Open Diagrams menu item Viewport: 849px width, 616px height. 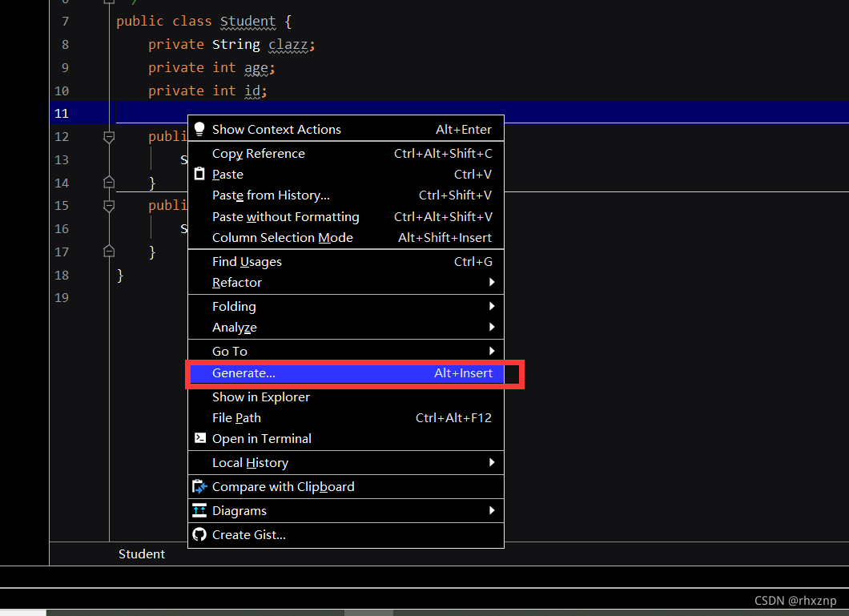(x=346, y=510)
